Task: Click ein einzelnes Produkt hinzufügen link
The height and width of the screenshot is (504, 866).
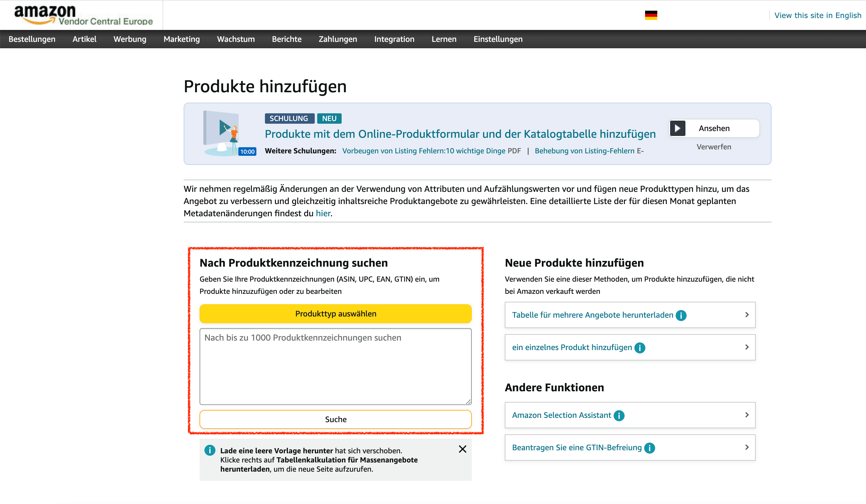Action: [572, 347]
